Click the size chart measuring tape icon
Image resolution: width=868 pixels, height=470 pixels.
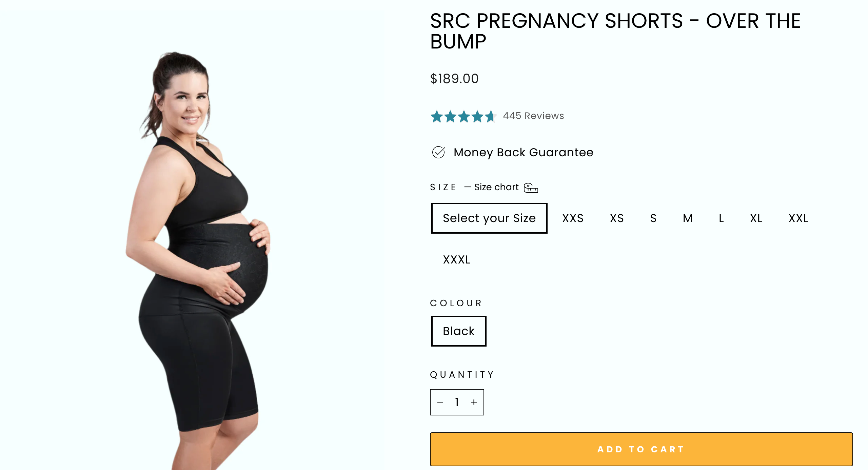point(531,188)
